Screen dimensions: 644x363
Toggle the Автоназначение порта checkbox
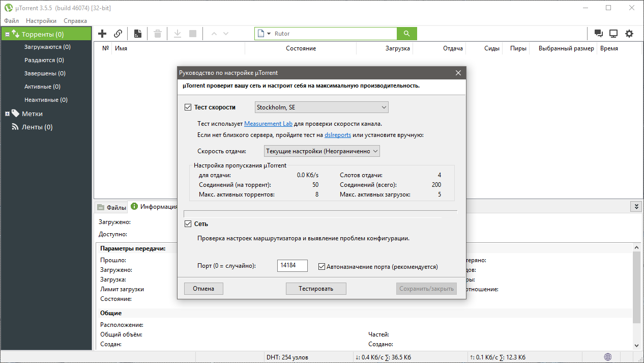[x=321, y=266]
